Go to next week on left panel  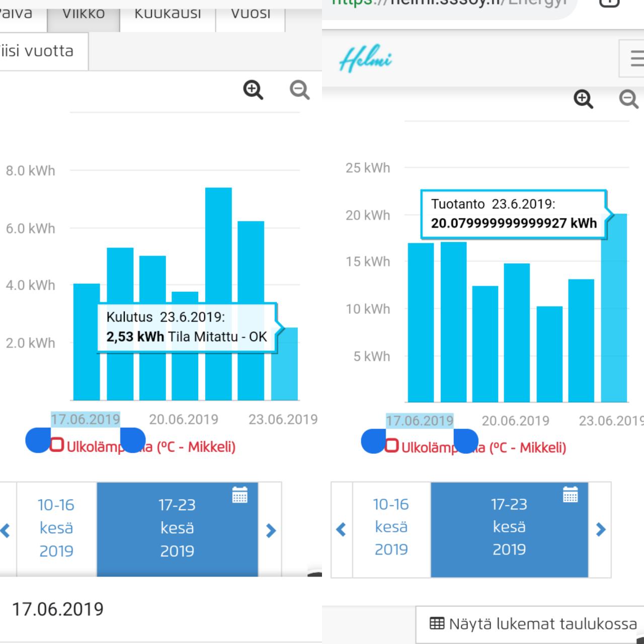tap(270, 530)
